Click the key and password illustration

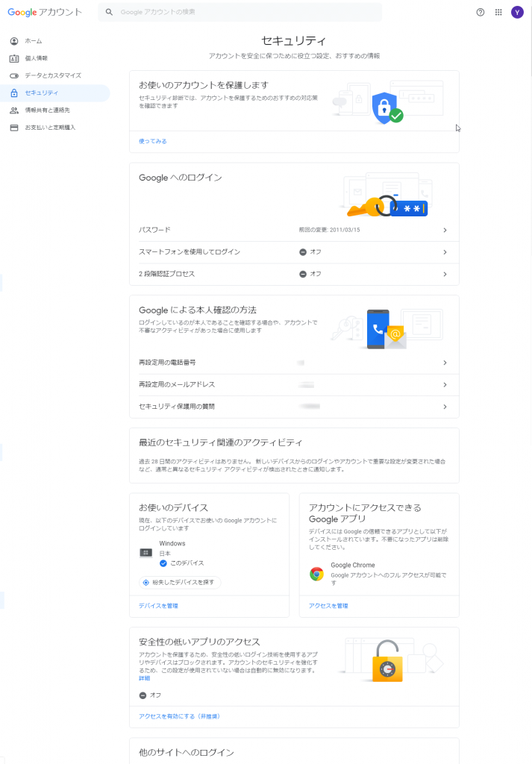click(x=387, y=207)
